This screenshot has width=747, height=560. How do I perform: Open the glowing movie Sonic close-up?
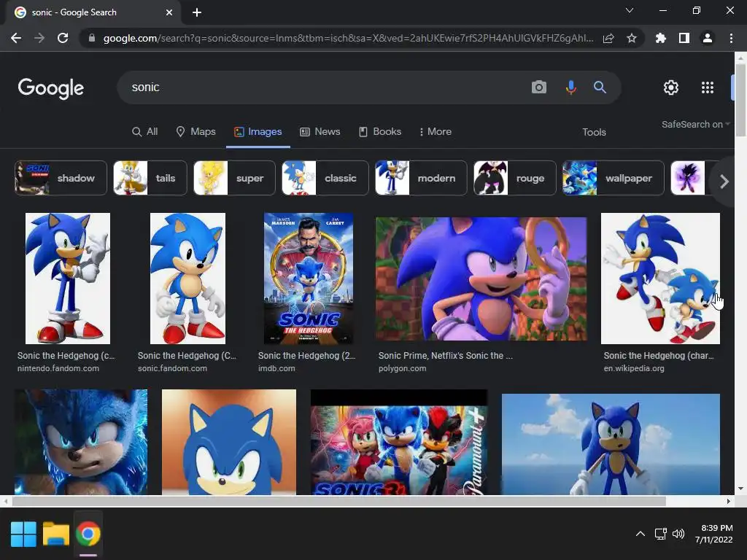pyautogui.click(x=81, y=443)
